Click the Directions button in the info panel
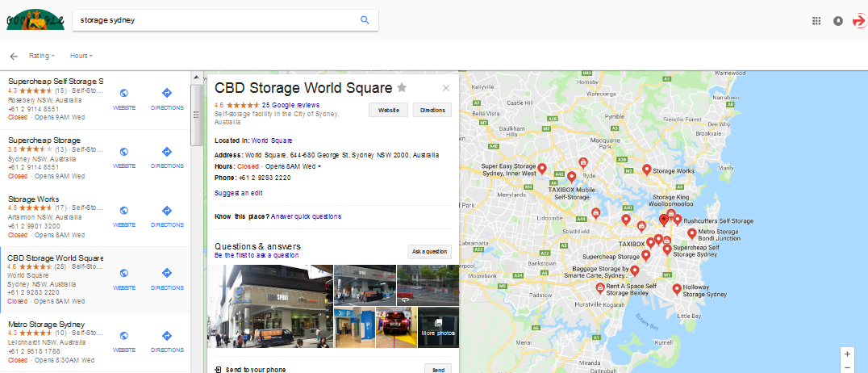Image resolution: width=868 pixels, height=373 pixels. click(432, 111)
